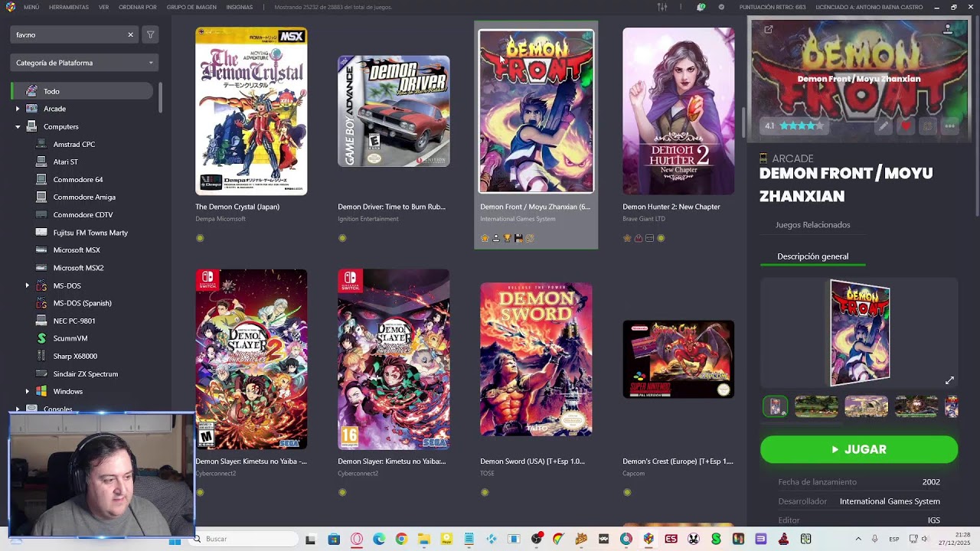Open the Juegos Relacionados tab

812,225
